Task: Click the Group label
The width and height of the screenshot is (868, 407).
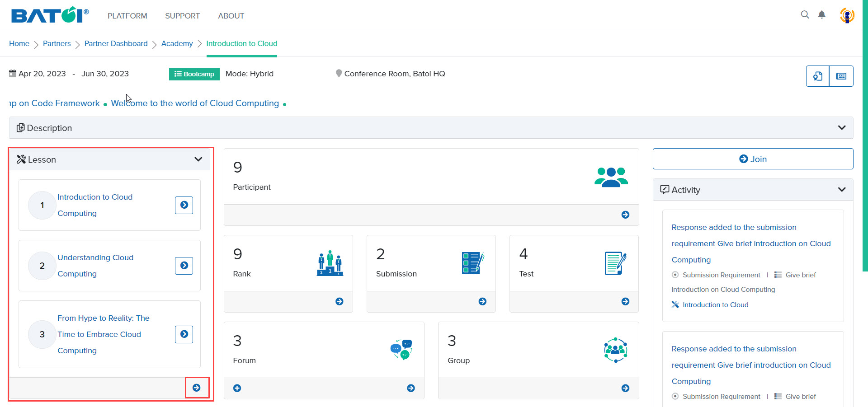Action: [x=458, y=360]
